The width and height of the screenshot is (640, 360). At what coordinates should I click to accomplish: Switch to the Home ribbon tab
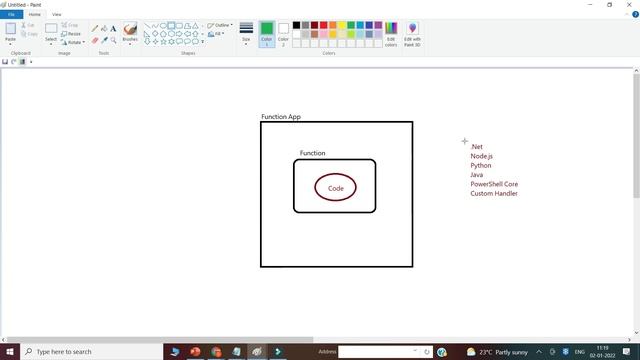[35, 14]
